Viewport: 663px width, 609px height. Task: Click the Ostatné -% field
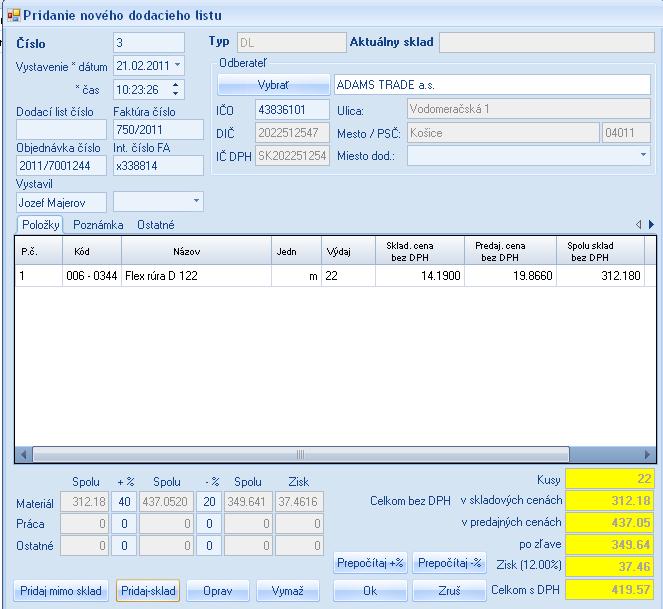point(209,546)
